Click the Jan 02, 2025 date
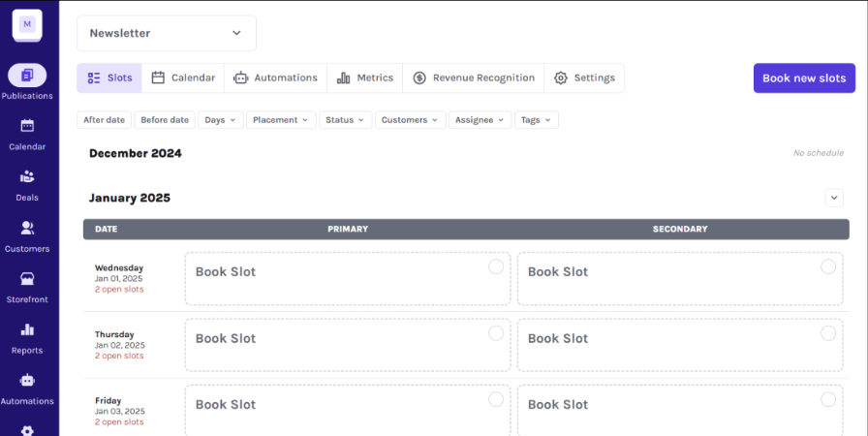Viewport: 868px width, 436px height. tap(119, 345)
